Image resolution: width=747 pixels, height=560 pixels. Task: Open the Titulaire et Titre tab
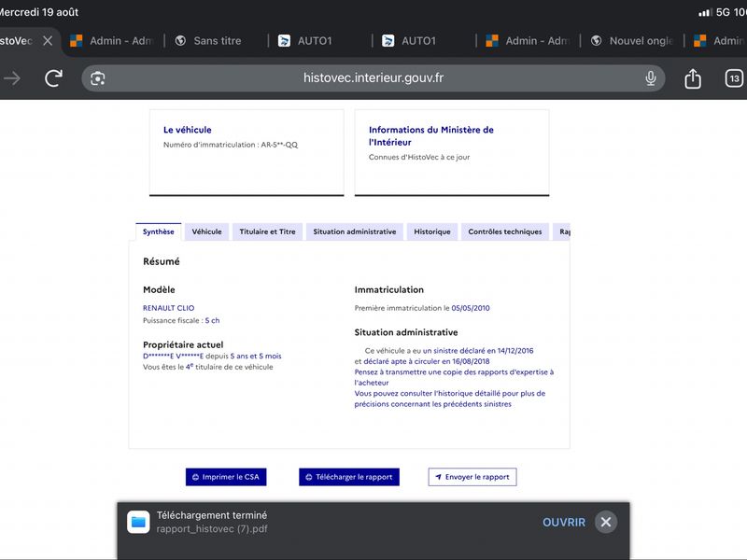[x=267, y=231]
